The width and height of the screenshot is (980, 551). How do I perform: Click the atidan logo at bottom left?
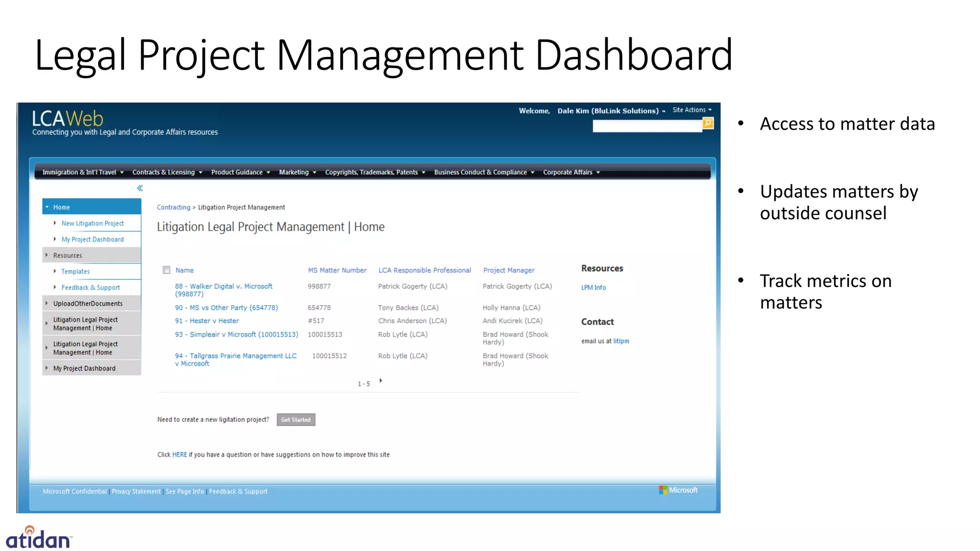point(38,537)
